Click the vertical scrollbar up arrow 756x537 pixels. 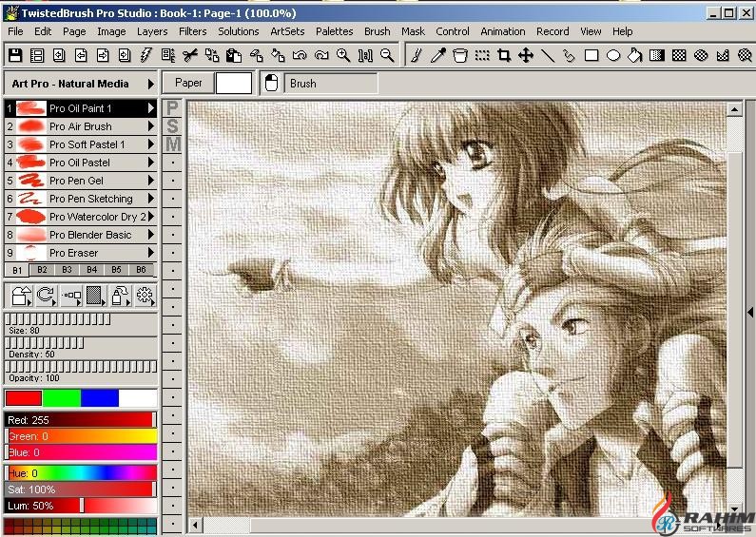[734, 110]
